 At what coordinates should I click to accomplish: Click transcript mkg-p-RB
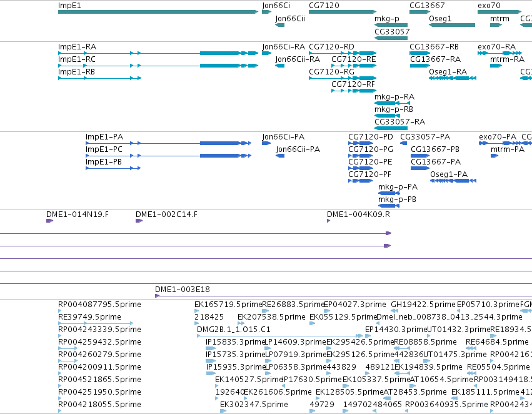[x=387, y=116]
